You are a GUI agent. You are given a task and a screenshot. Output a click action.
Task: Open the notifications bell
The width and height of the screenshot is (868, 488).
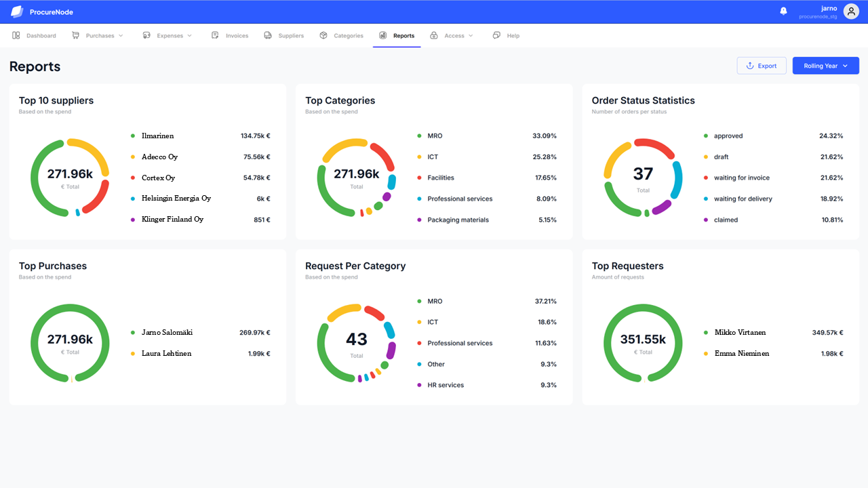click(783, 12)
